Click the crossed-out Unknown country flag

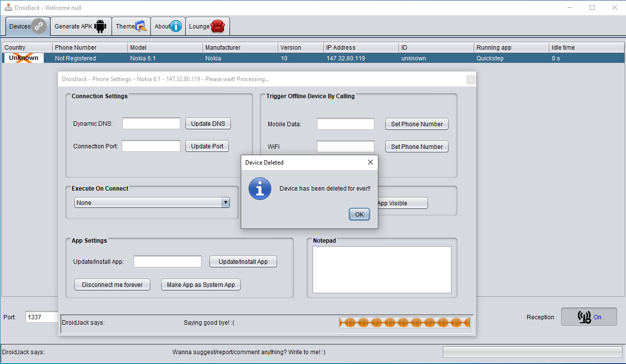coord(24,58)
